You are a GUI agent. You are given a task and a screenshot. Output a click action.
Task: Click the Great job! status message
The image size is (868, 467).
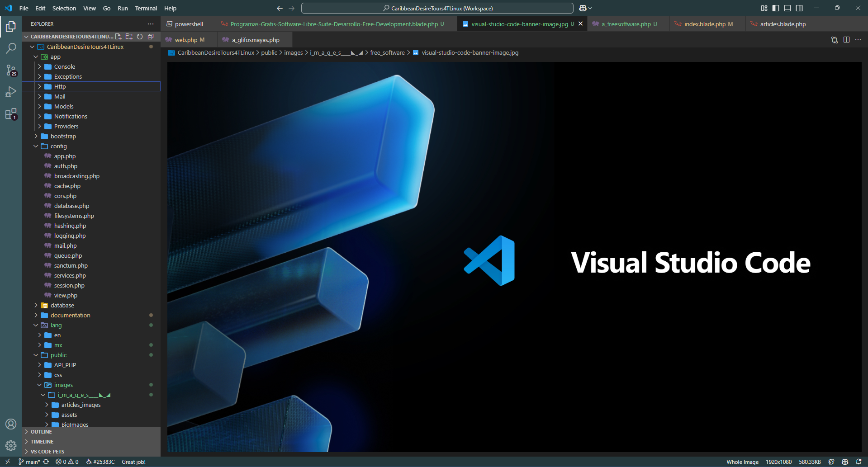tap(133, 462)
